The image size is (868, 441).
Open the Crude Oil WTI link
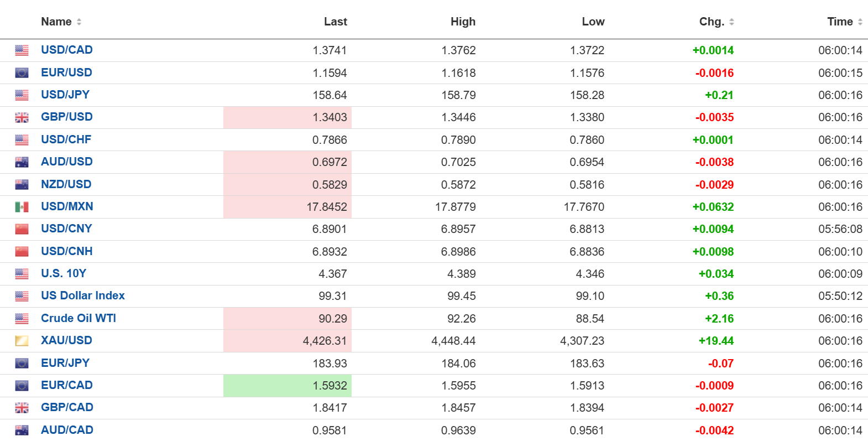tap(79, 318)
